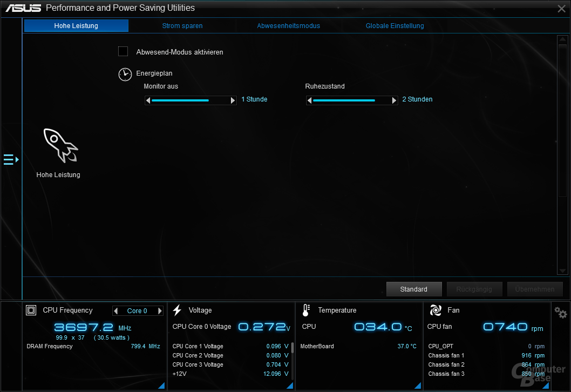This screenshot has width=571, height=392.
Task: Open the left sidebar menu icon
Action: (x=11, y=160)
